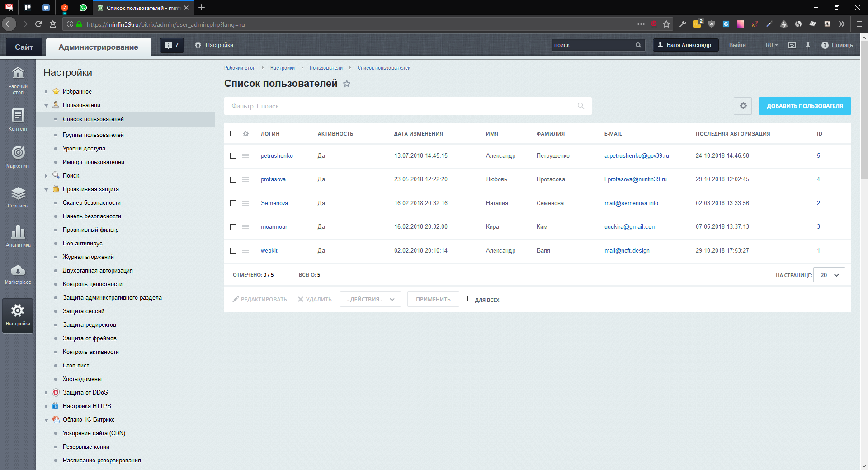Click 'Добавить пользователя' button
The width and height of the screenshot is (868, 470).
coord(805,106)
